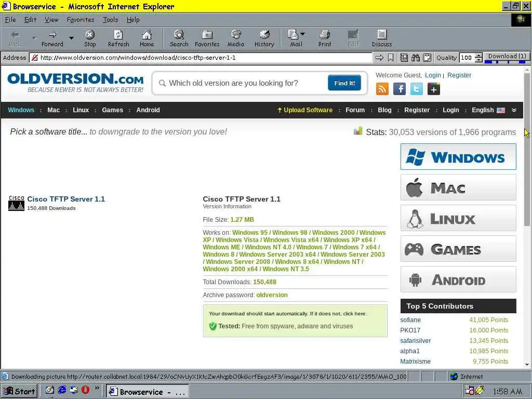Print the current page

tap(325, 38)
